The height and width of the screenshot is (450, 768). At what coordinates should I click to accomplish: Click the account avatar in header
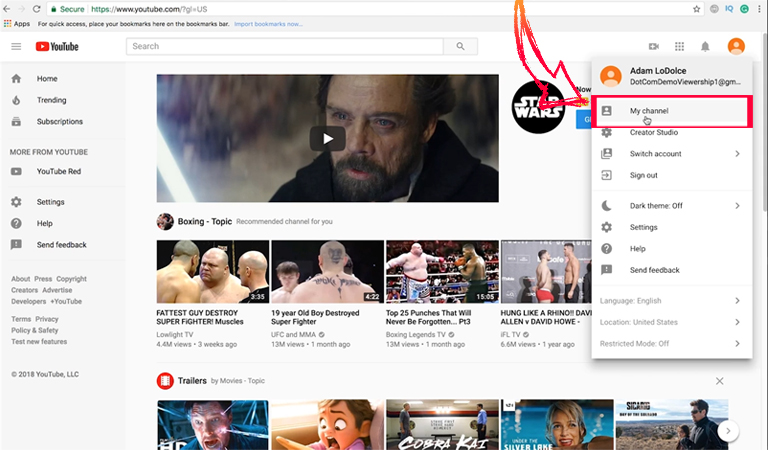click(x=736, y=47)
